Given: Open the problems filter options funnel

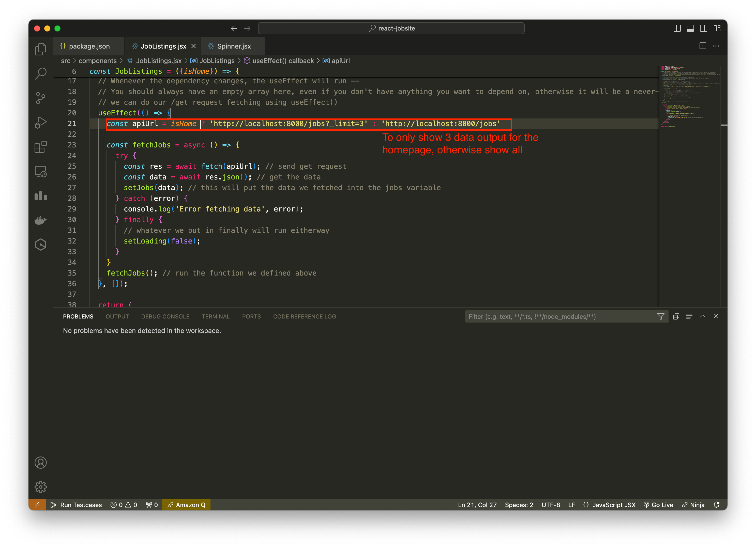Looking at the screenshot, I should click(661, 316).
